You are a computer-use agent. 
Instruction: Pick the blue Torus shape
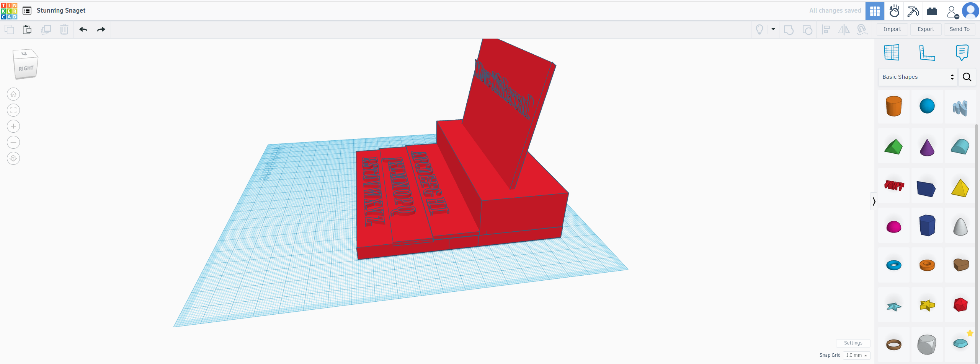pyautogui.click(x=893, y=265)
